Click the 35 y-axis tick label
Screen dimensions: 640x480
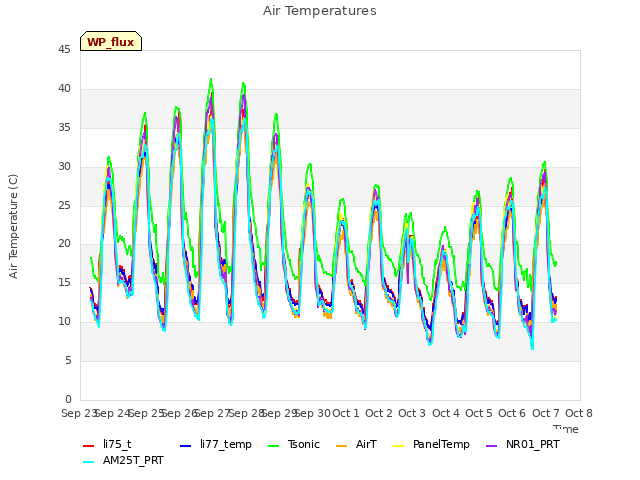[x=64, y=128]
